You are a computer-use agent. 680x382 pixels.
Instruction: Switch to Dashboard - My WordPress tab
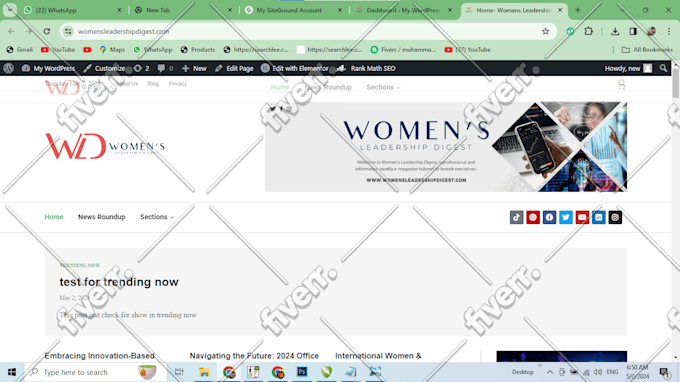[404, 10]
